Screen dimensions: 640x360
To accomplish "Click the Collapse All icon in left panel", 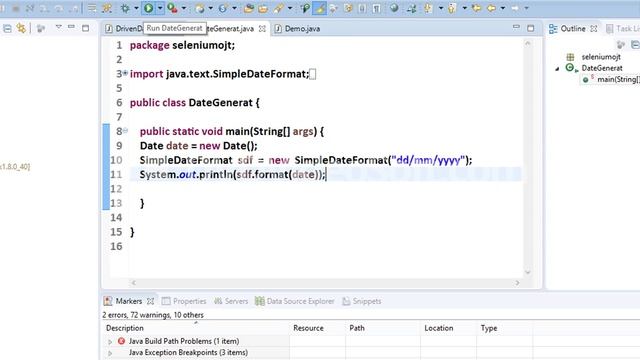I will 7,28.
